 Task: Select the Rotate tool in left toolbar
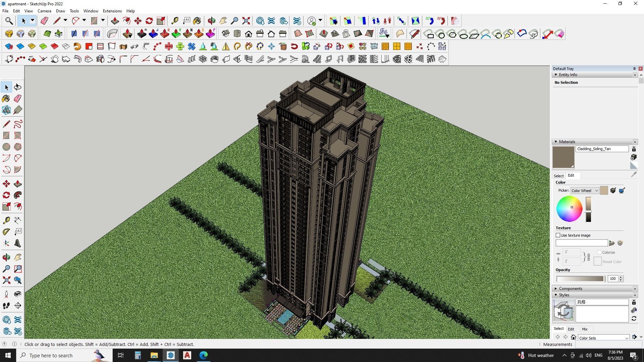(6, 195)
